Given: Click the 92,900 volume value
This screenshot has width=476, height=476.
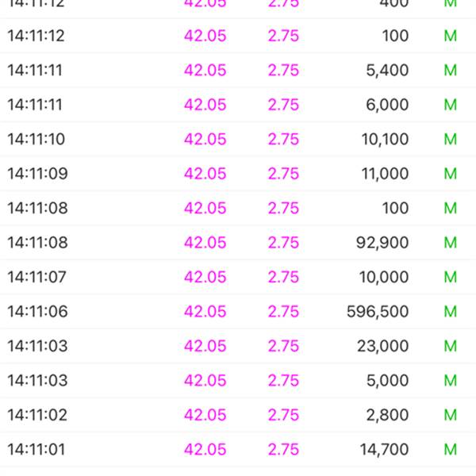Looking at the screenshot, I should [x=384, y=243].
